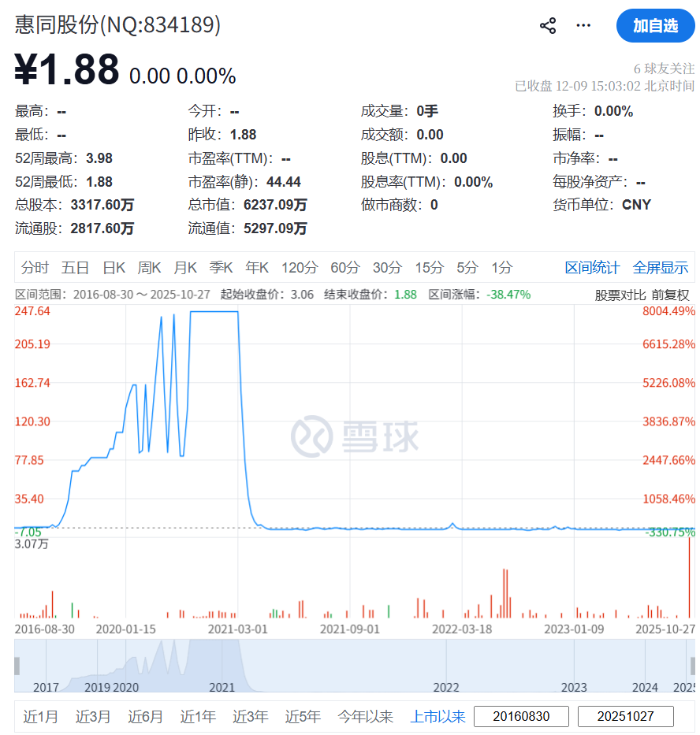The height and width of the screenshot is (735, 700).
Task: Open the three-dots more options menu
Action: [583, 26]
